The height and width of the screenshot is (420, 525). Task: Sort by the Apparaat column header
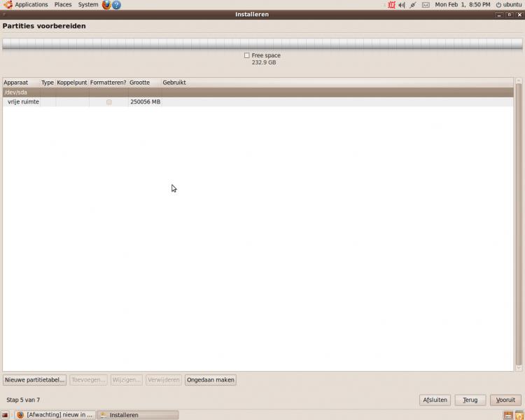(22, 83)
